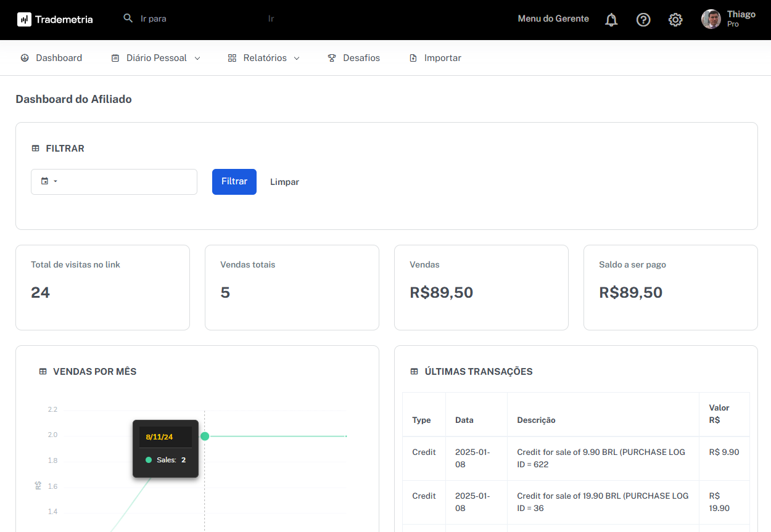Click the icon beside Últimas Transações
Screen dimensions: 771x532
point(414,372)
